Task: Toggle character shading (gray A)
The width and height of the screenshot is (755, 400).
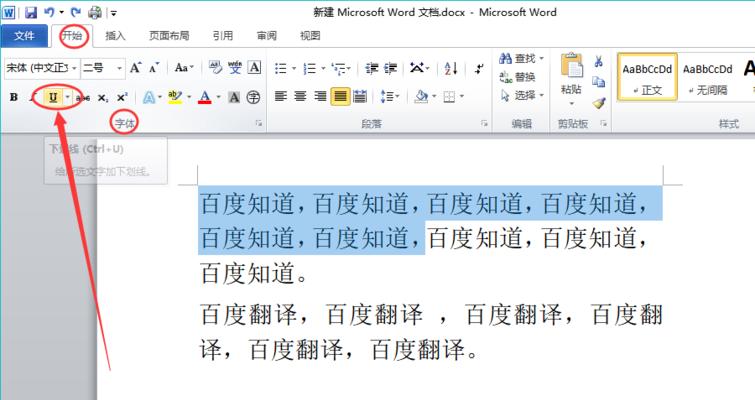Action: coord(234,98)
